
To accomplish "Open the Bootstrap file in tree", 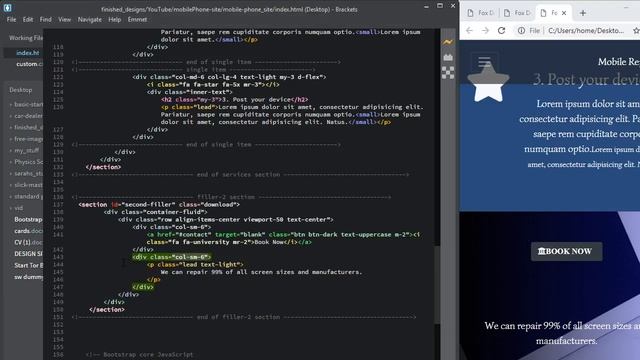I will 28,219.
